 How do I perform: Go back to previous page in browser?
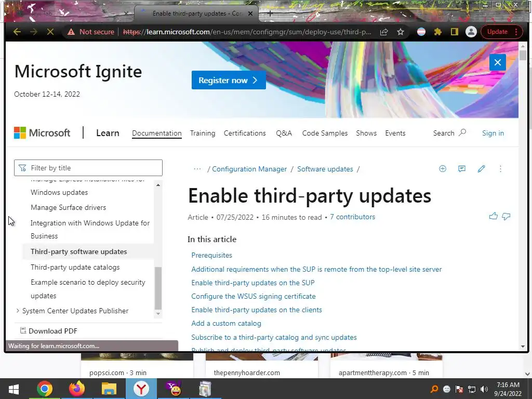pyautogui.click(x=17, y=32)
